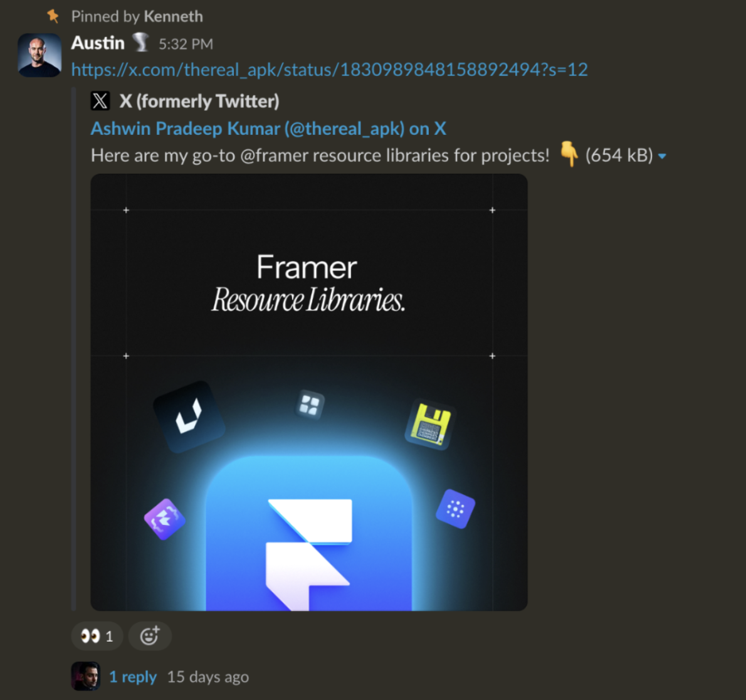Viewport: 746px width, 700px height.
Task: Click the add reaction smiley icon
Action: [150, 636]
